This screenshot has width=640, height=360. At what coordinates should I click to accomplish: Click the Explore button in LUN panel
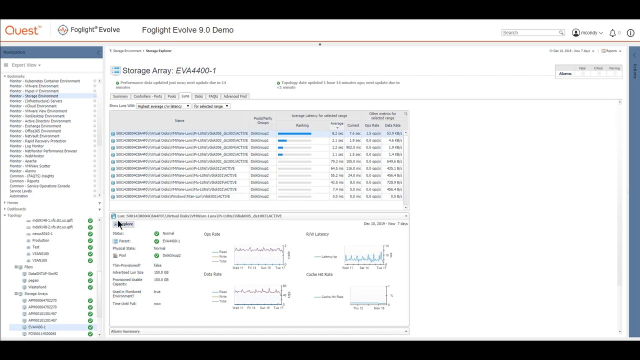[123, 224]
